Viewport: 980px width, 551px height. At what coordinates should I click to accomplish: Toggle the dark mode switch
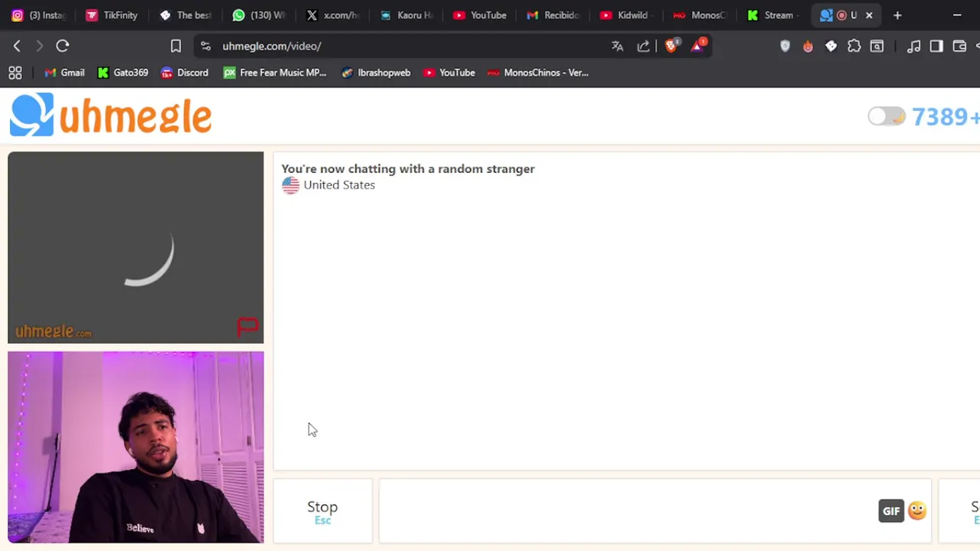[x=887, y=116]
